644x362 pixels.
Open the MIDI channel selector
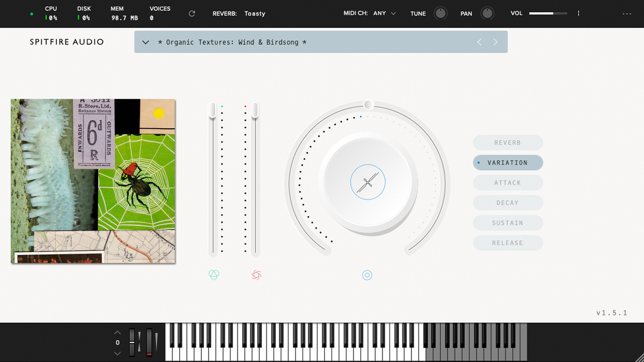pyautogui.click(x=384, y=13)
